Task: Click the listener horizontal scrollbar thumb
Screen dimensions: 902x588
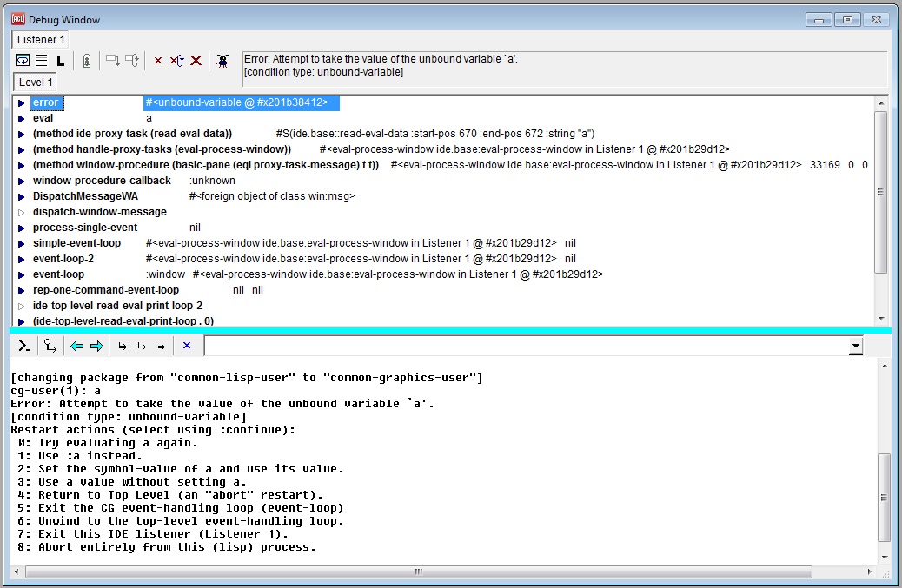Action: click(x=418, y=571)
